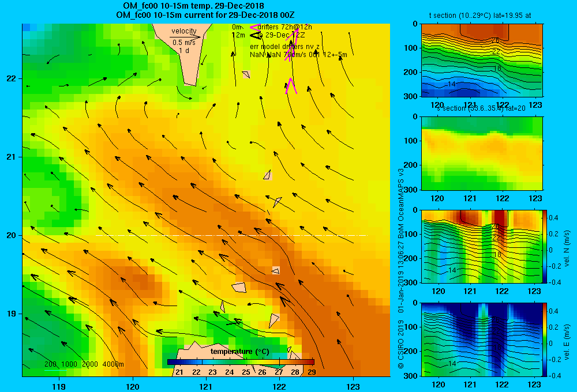Click the 's section (33.6..35.4) lat=20' title

point(481,108)
